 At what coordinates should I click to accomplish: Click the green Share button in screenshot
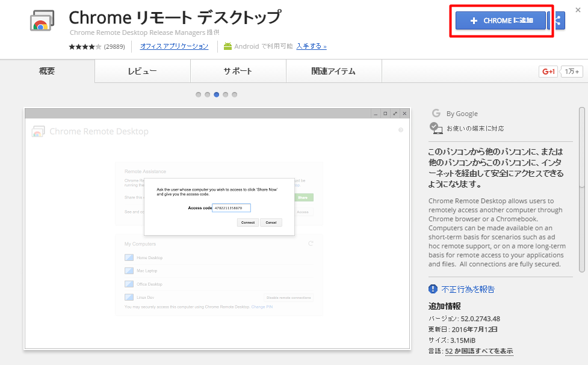click(303, 197)
